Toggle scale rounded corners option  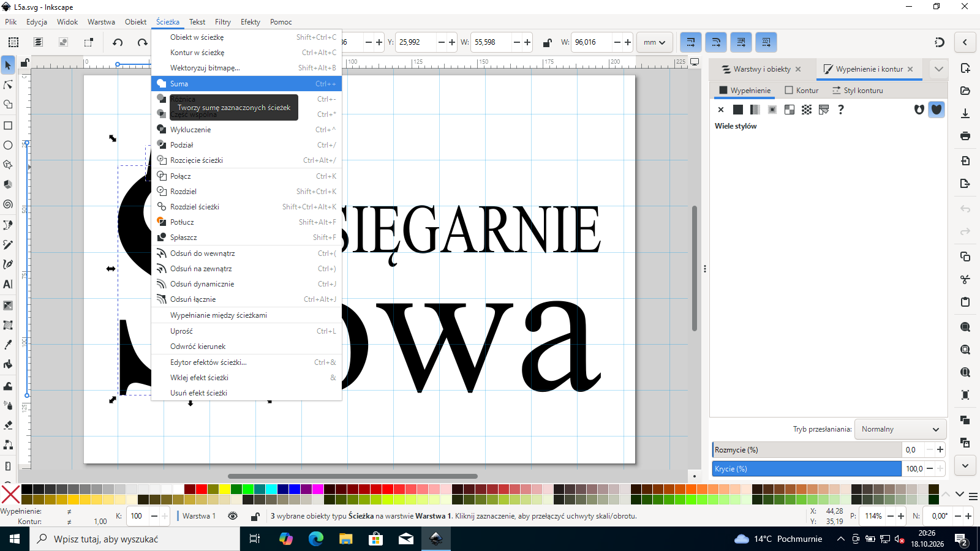tap(715, 42)
